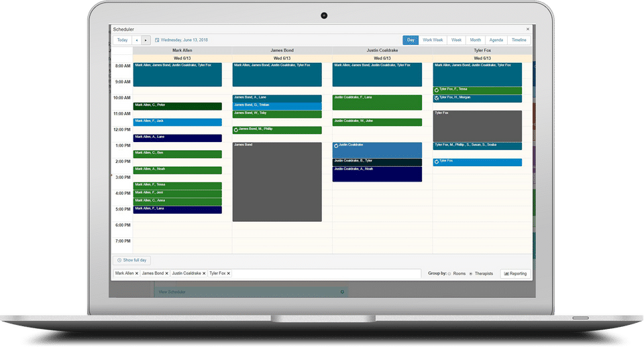Click recurring icon on Tyler Fox, F., Tessa
The image size is (644, 347).
pyautogui.click(x=437, y=90)
